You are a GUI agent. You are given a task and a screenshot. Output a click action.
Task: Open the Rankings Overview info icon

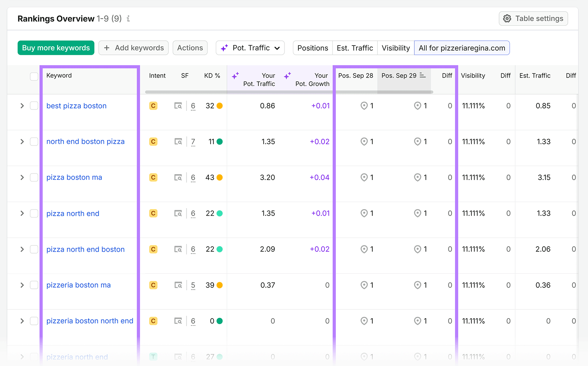[x=128, y=18]
